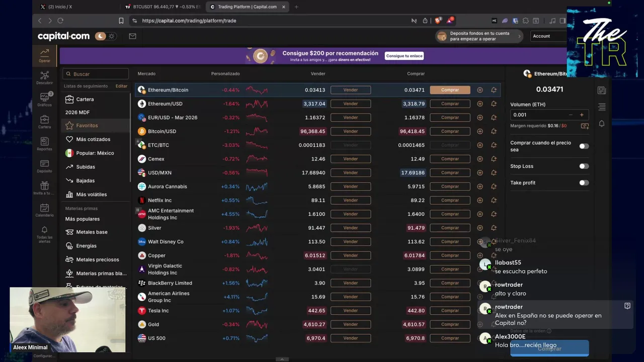
Task: Click Consigue tu enlace button
Action: coord(404,56)
